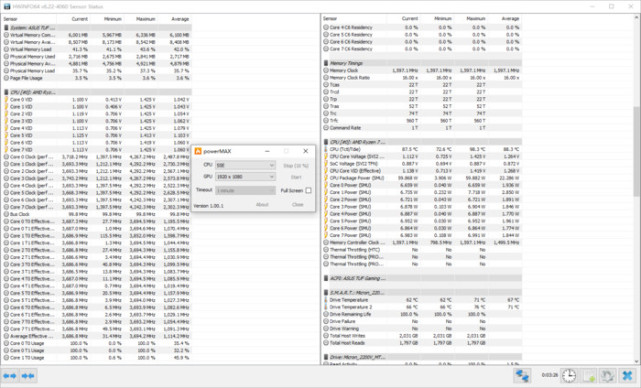The image size is (641, 388).
Task: Select the Memory Controller Clock row
Action: 422,242
